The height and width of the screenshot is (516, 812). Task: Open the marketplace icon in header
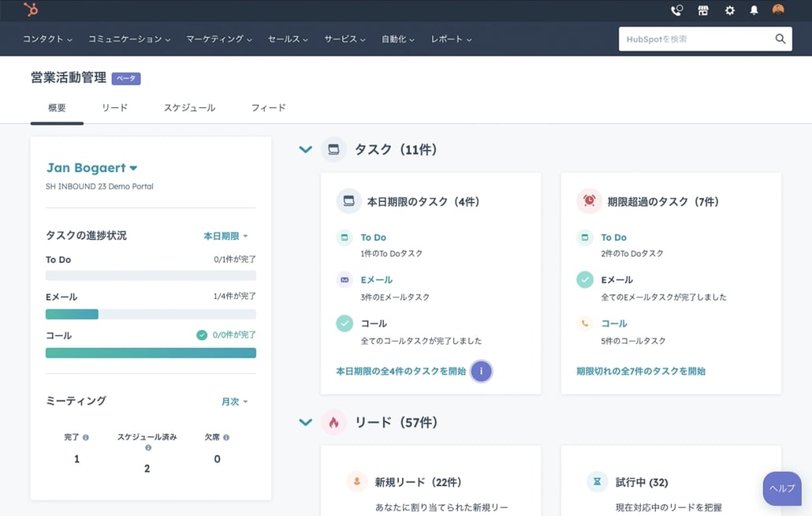[703, 10]
